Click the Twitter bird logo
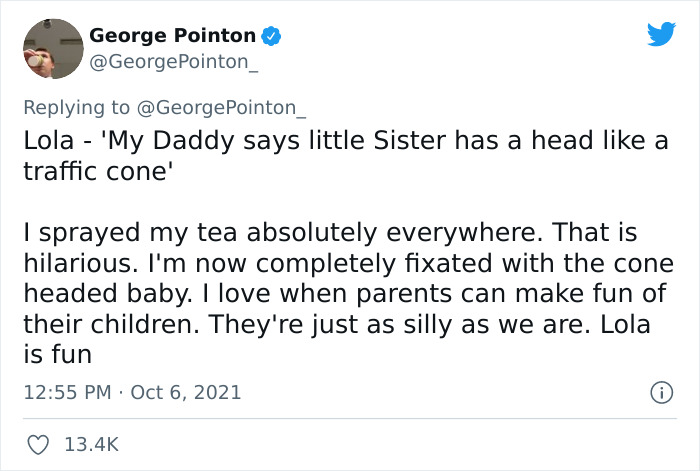Image resolution: width=700 pixels, height=471 pixels. click(661, 35)
